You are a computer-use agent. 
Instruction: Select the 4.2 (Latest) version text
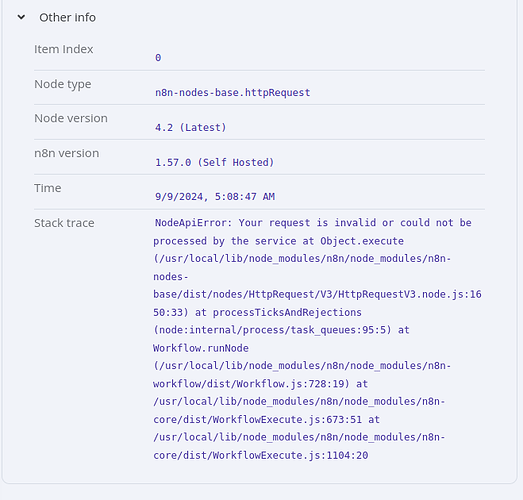click(190, 127)
